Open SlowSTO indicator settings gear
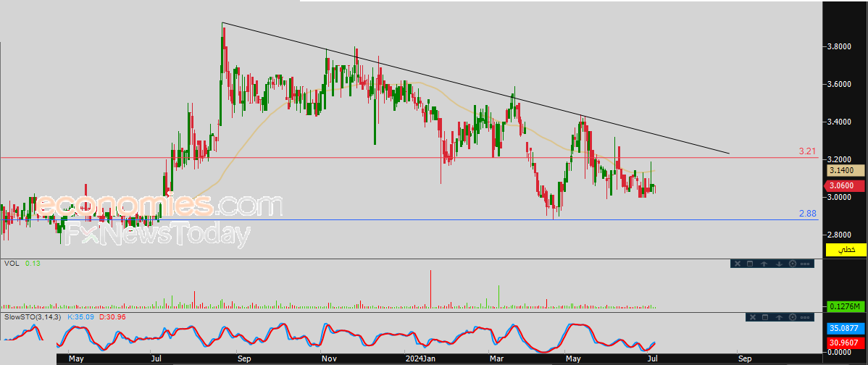This screenshot has height=365, width=868. click(x=792, y=317)
